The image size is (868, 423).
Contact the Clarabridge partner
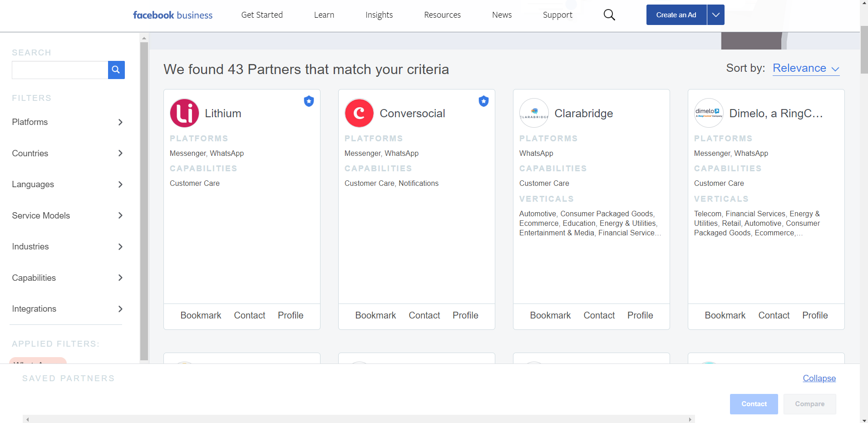pos(599,315)
